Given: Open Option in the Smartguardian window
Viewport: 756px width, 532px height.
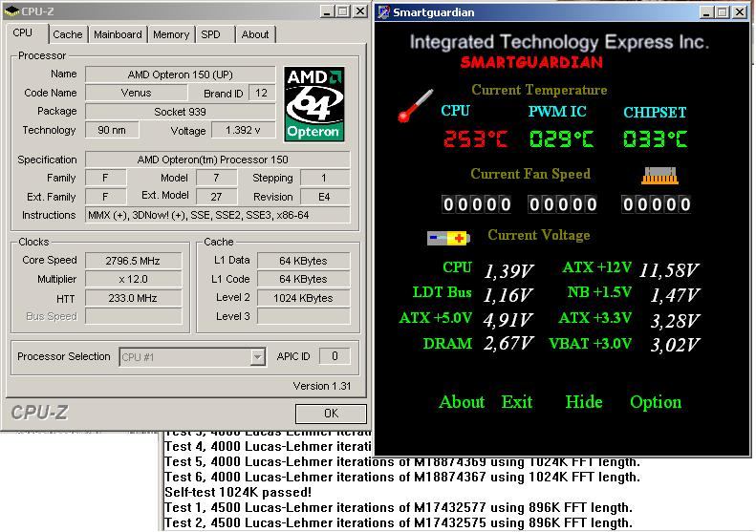Looking at the screenshot, I should (x=656, y=403).
